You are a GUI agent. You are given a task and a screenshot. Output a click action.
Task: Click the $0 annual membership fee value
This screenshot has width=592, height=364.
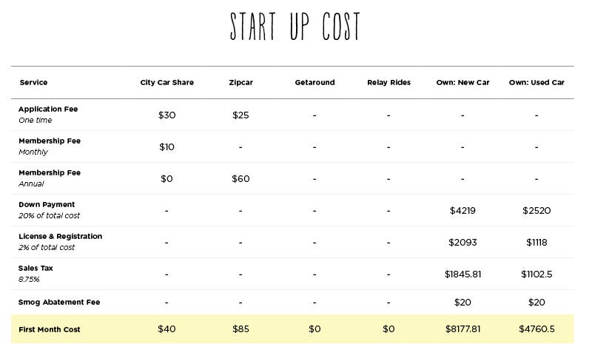(x=167, y=178)
